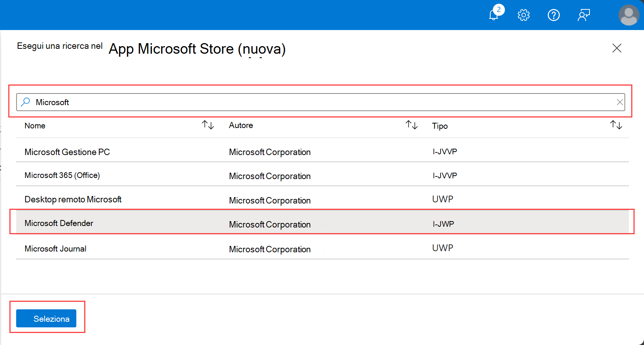Open the settings gear
The height and width of the screenshot is (345, 644).
pyautogui.click(x=524, y=15)
